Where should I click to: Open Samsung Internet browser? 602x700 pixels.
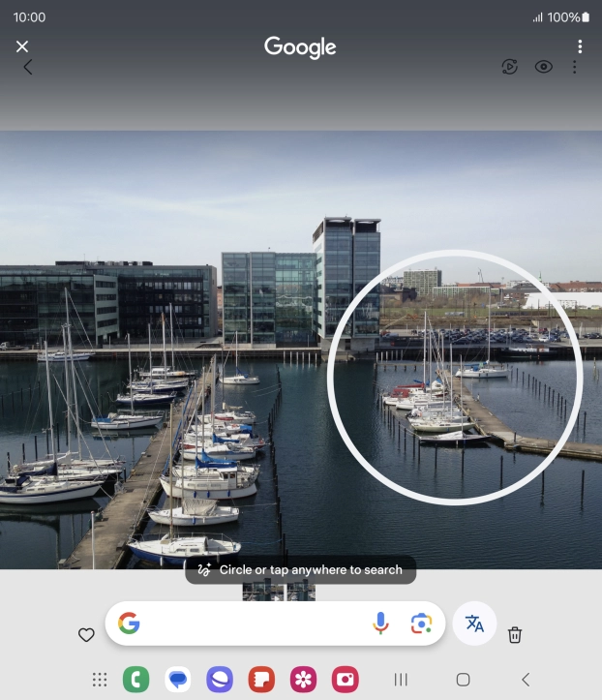click(220, 680)
